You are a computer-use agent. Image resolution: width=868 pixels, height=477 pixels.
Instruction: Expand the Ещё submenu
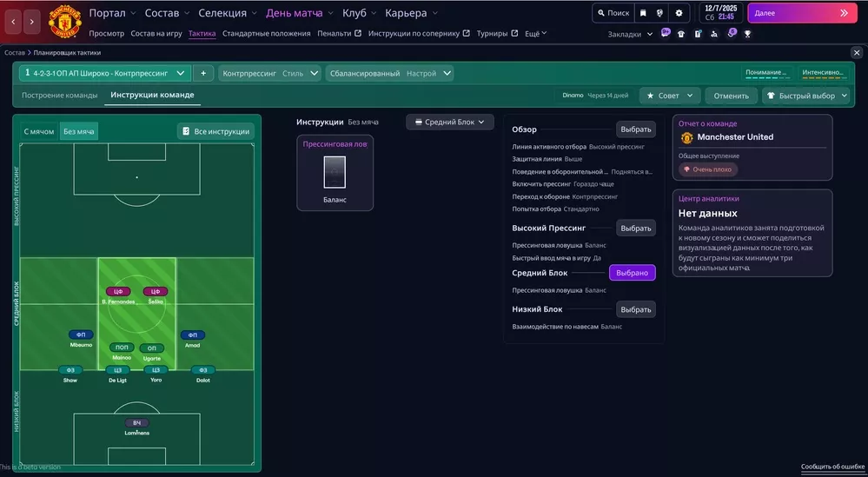[535, 33]
